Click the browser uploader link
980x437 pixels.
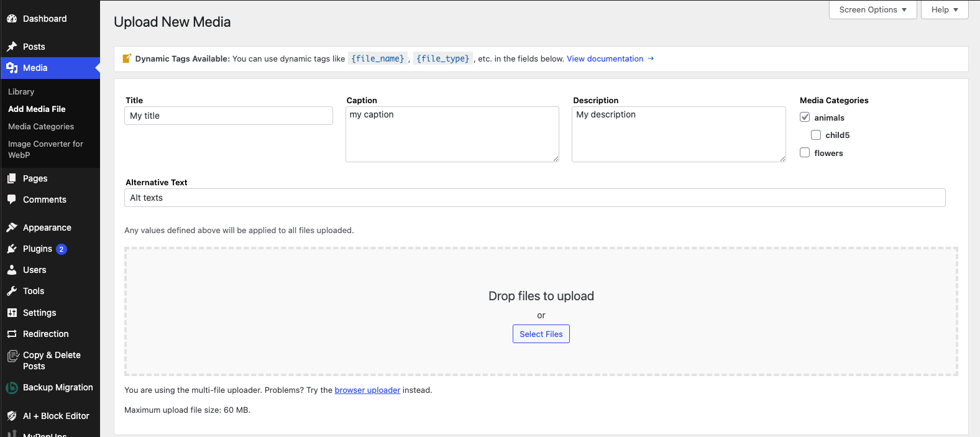click(367, 390)
